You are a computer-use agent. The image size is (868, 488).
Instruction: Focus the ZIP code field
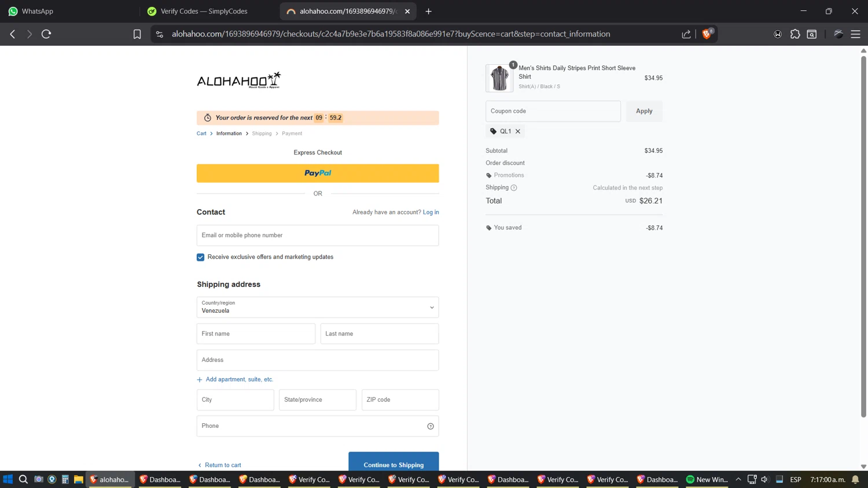pyautogui.click(x=400, y=400)
